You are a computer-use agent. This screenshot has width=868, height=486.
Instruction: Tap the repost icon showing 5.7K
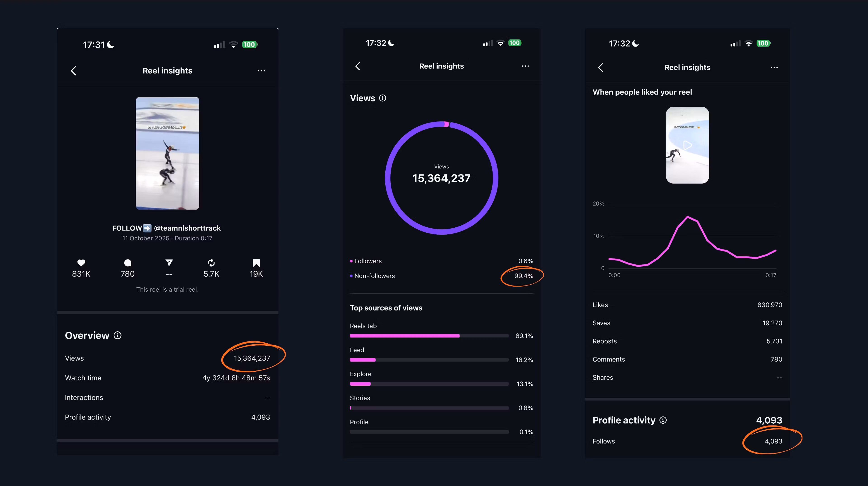pyautogui.click(x=211, y=262)
